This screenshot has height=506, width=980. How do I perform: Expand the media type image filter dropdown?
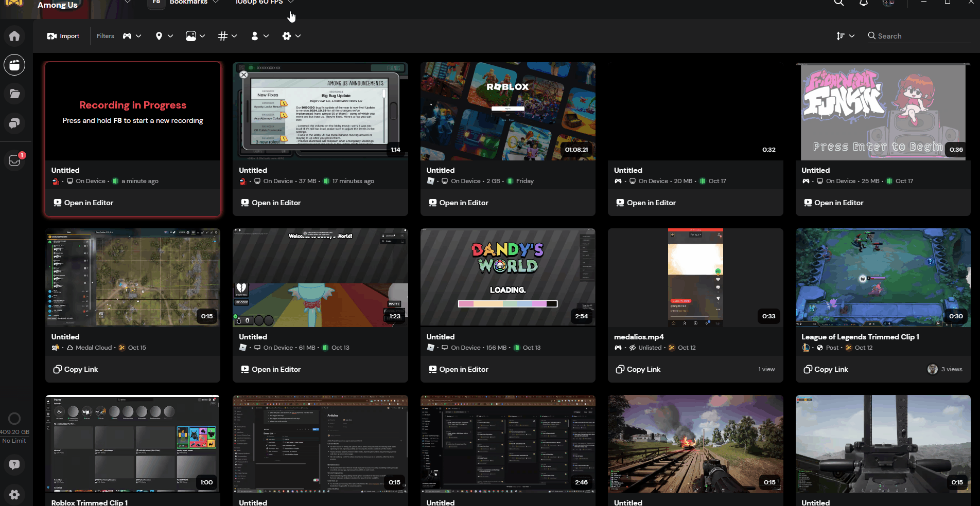coord(196,36)
